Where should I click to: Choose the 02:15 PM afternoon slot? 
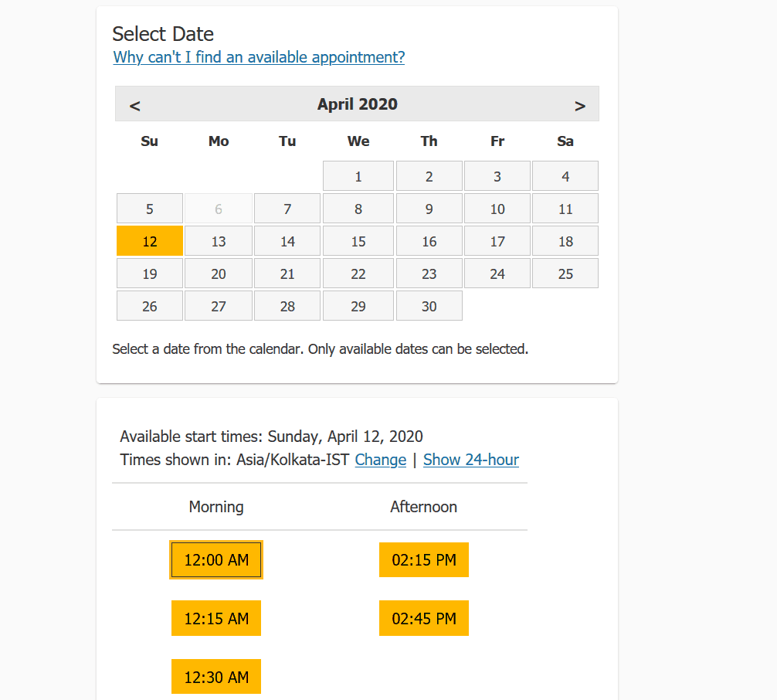click(x=423, y=559)
